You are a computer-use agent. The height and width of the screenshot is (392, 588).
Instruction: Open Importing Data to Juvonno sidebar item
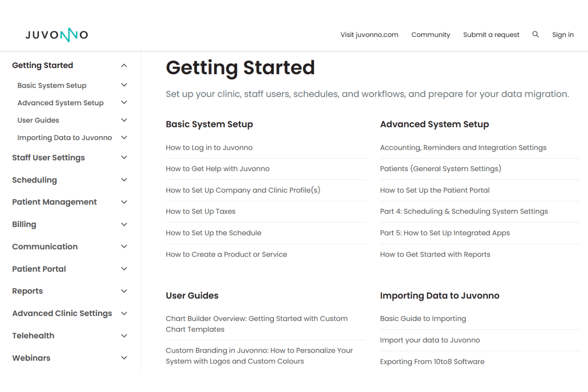tap(64, 137)
